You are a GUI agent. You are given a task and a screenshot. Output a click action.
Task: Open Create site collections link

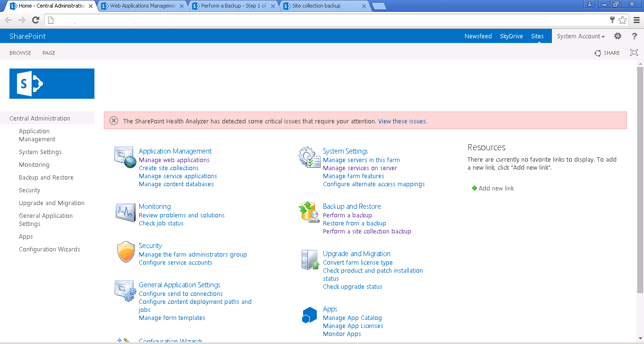(x=169, y=168)
